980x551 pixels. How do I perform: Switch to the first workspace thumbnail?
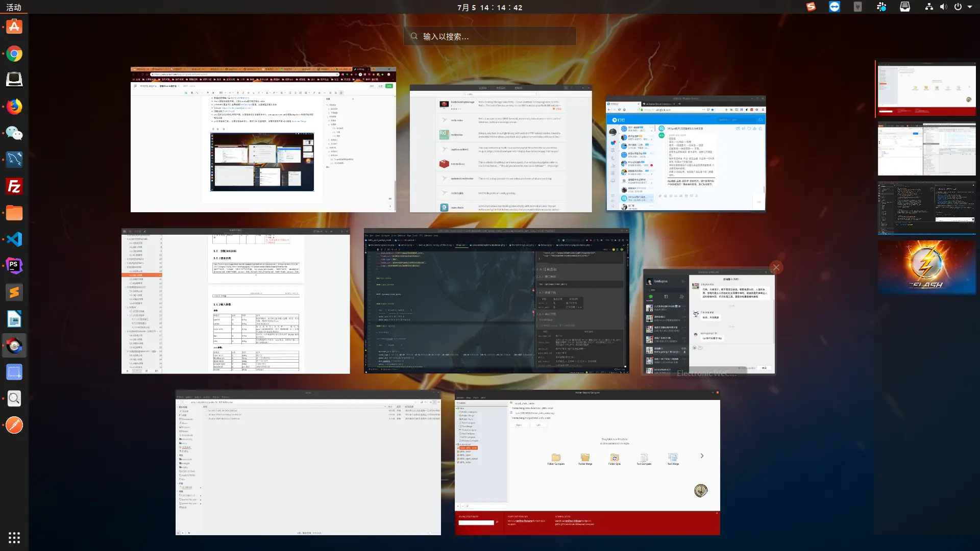(x=926, y=89)
